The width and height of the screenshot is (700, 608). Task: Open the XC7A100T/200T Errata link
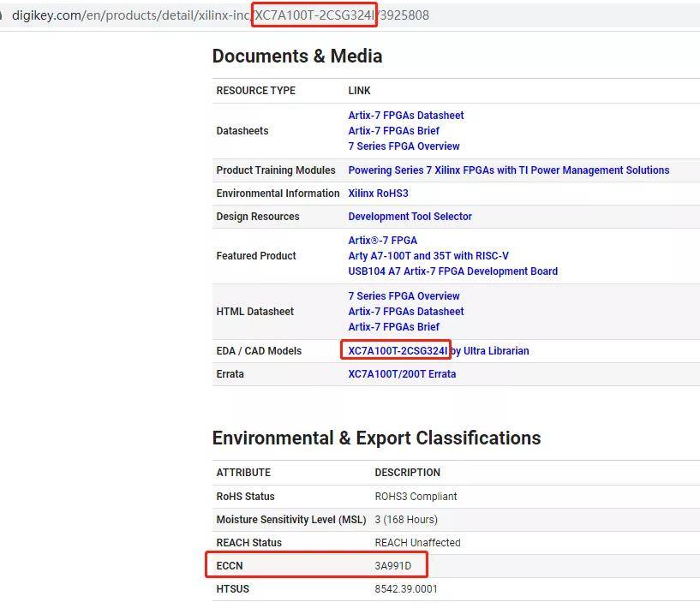[402, 374]
